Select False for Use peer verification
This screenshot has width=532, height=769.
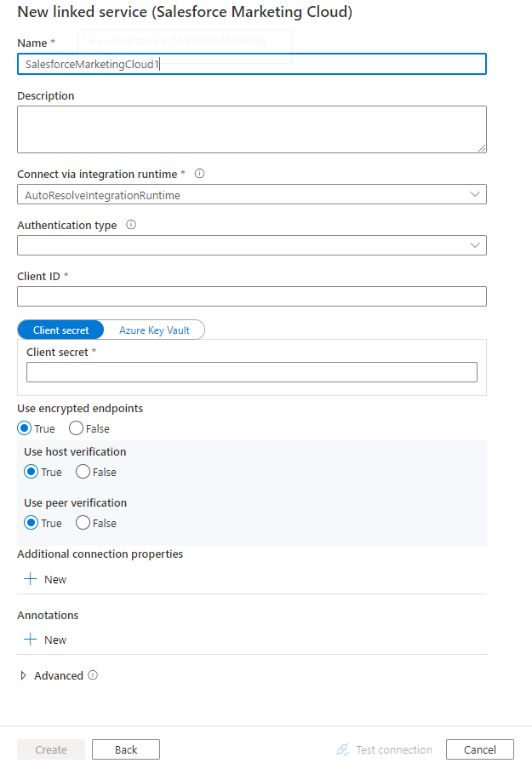coord(83,523)
